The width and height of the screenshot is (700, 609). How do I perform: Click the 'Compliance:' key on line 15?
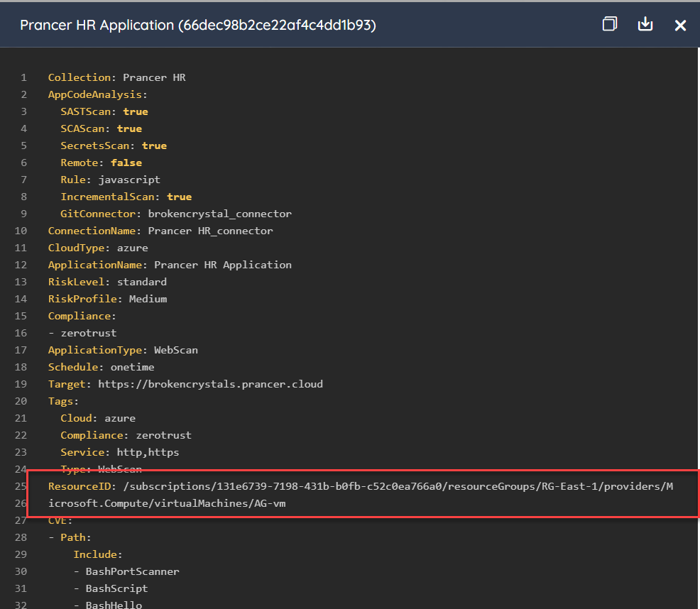[82, 316]
